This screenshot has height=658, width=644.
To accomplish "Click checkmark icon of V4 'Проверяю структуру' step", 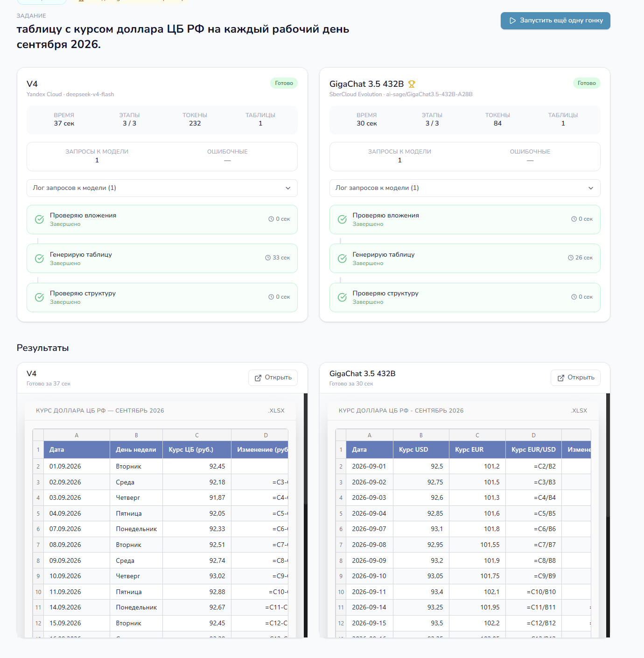I will point(40,297).
